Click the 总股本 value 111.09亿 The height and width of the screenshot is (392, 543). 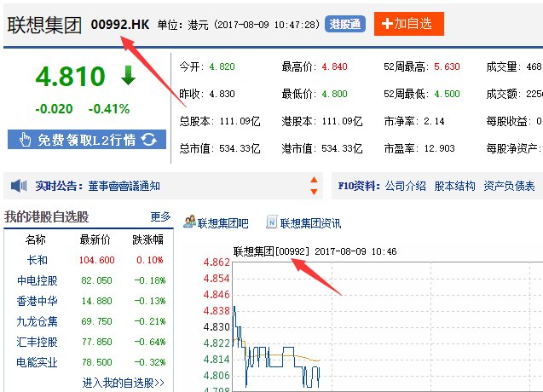pyautogui.click(x=240, y=121)
